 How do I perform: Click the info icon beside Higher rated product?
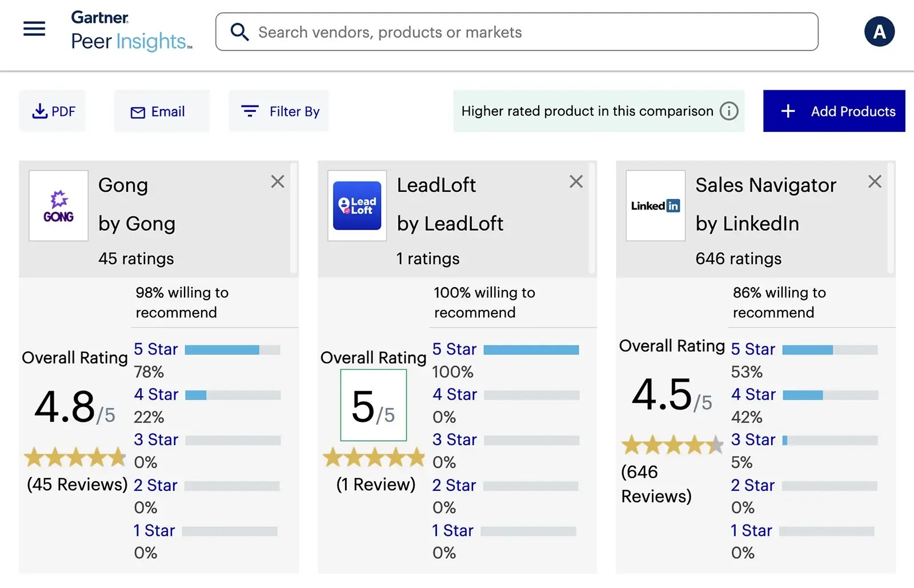729,111
